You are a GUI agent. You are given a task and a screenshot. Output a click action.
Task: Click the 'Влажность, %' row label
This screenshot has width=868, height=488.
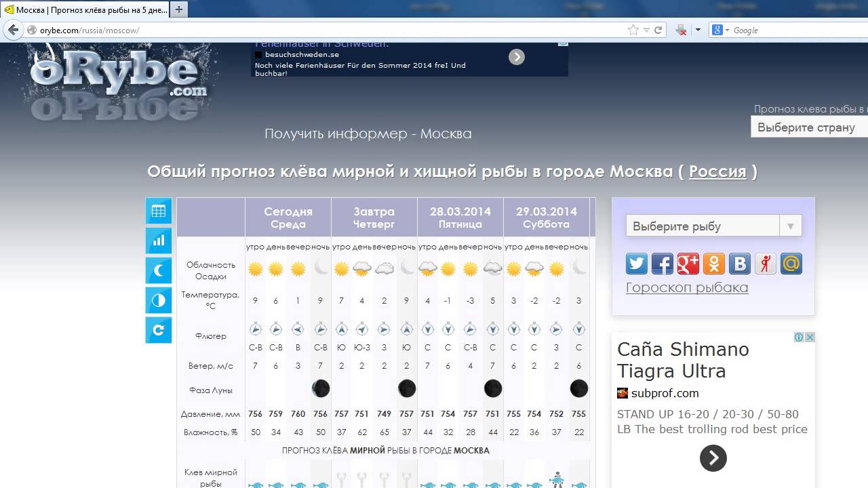tap(210, 432)
